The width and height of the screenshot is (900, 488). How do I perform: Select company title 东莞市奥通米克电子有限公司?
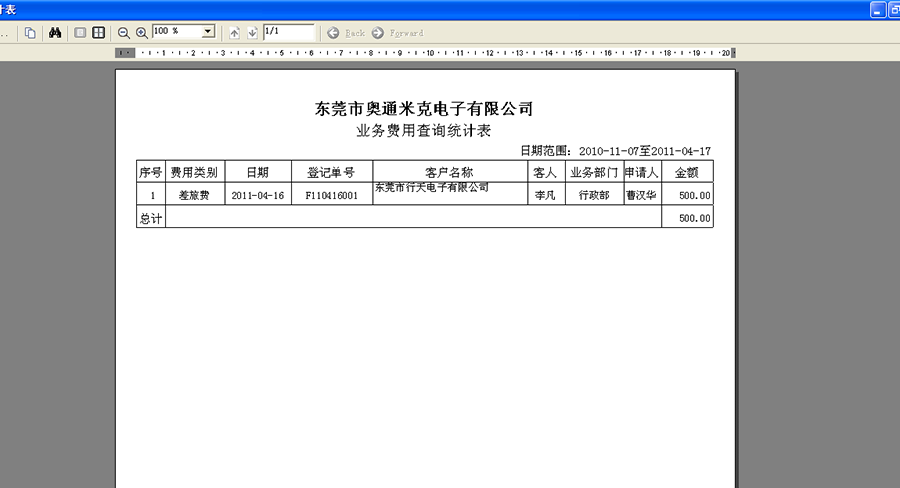[x=424, y=109]
